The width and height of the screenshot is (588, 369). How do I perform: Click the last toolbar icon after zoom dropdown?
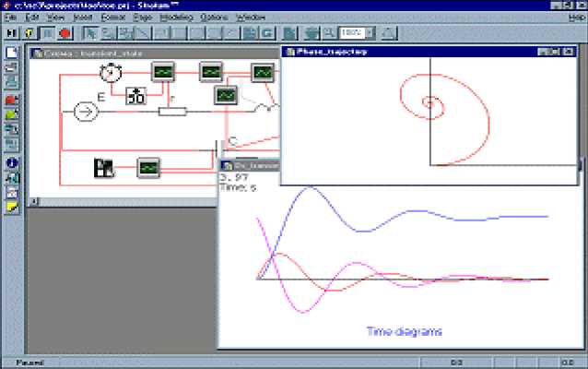coord(389,33)
